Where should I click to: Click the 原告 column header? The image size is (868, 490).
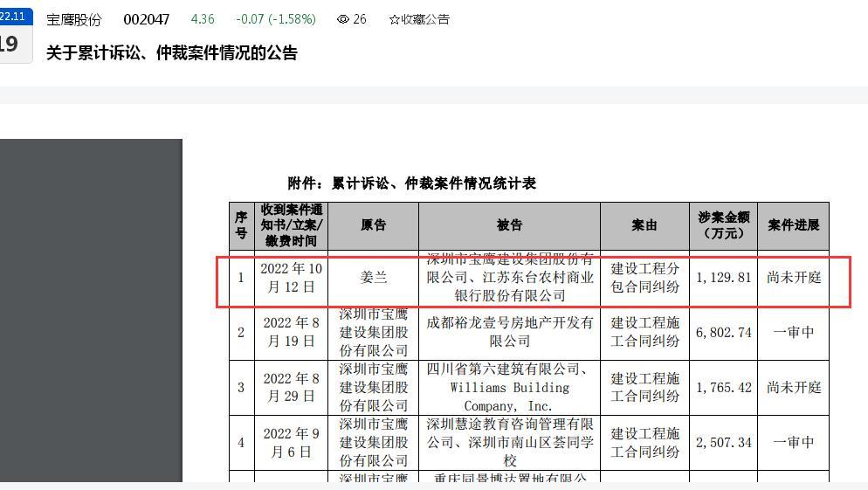click(373, 225)
